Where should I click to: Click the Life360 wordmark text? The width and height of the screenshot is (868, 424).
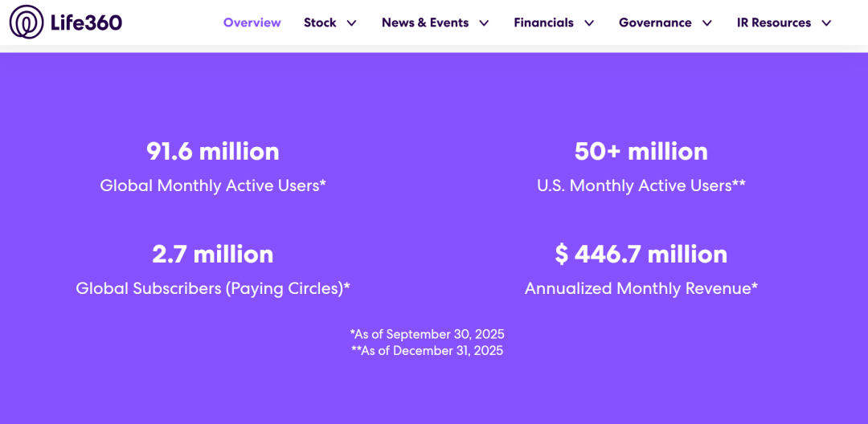coord(86,22)
